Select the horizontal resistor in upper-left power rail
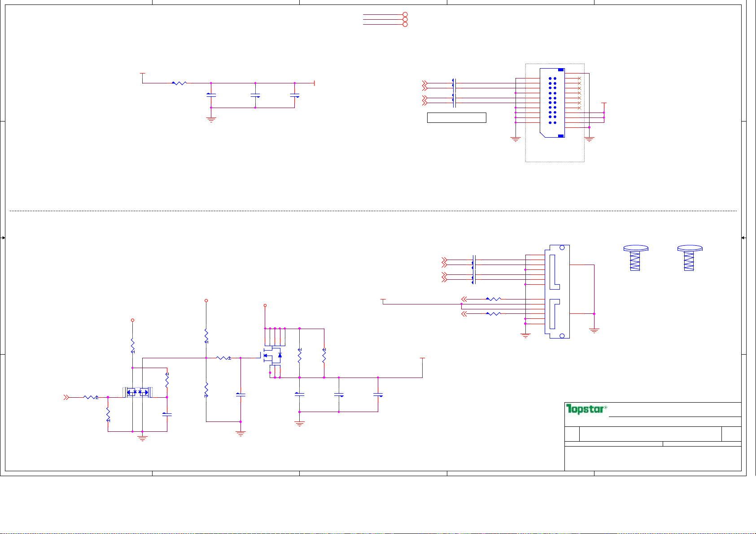This screenshot has width=756, height=534. tap(179, 83)
